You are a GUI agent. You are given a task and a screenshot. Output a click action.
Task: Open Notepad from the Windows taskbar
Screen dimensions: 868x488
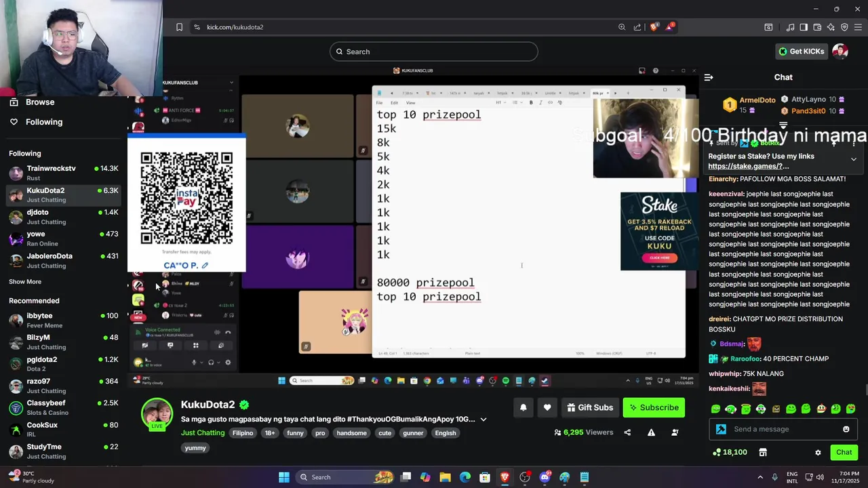point(585,477)
